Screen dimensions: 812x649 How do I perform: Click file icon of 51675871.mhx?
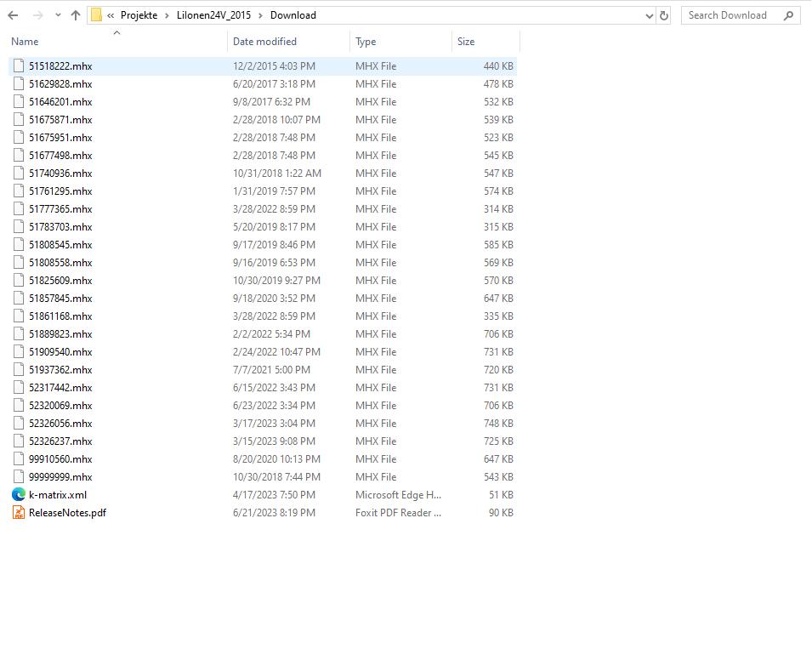click(x=19, y=119)
